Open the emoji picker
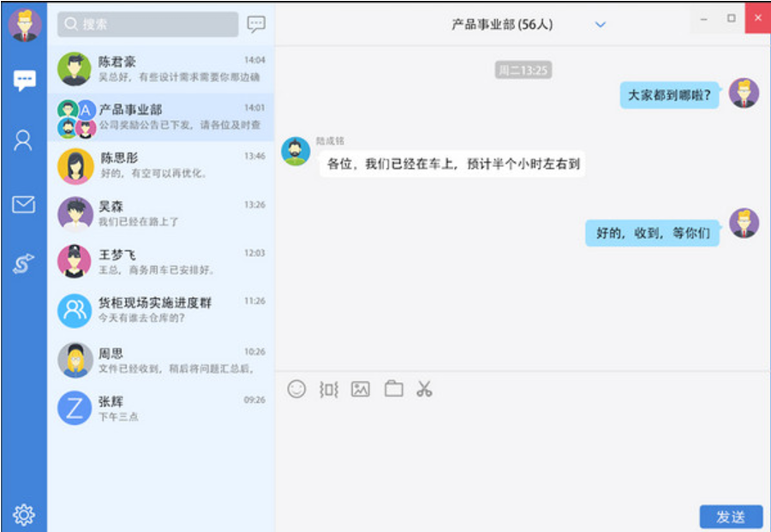Screen dimensions: 771x532 click(x=296, y=389)
